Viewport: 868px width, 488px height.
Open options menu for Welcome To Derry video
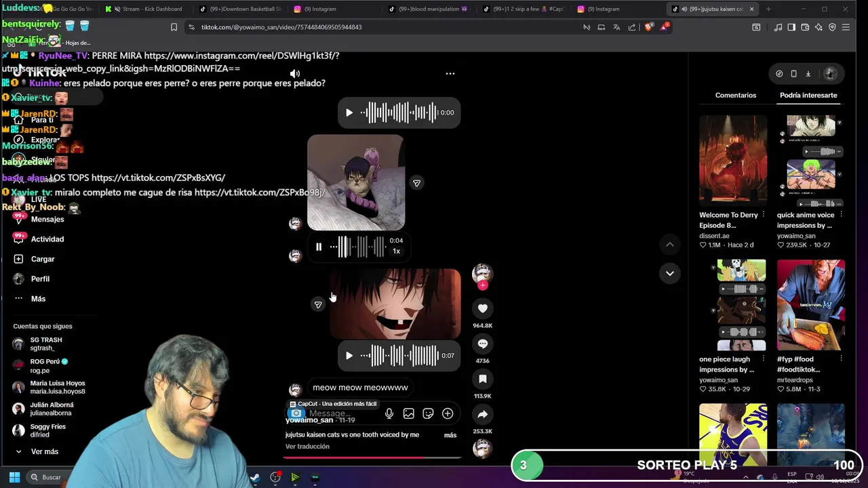[763, 215]
